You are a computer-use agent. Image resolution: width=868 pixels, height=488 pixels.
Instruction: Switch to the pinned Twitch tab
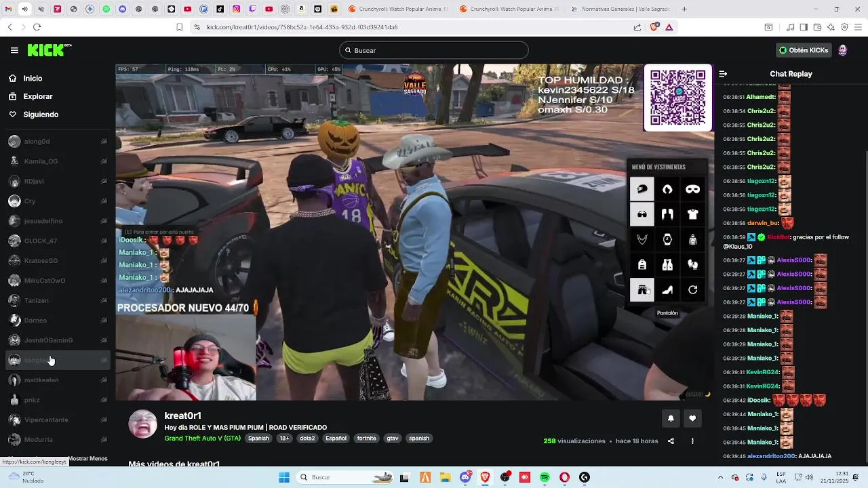tap(253, 9)
